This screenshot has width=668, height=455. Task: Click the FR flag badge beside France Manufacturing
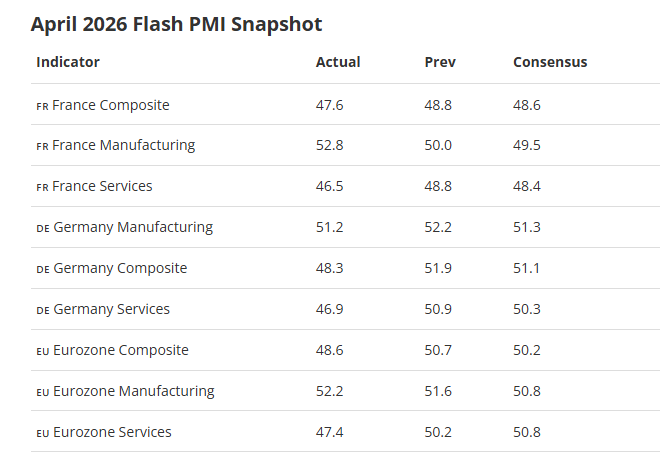tap(42, 147)
